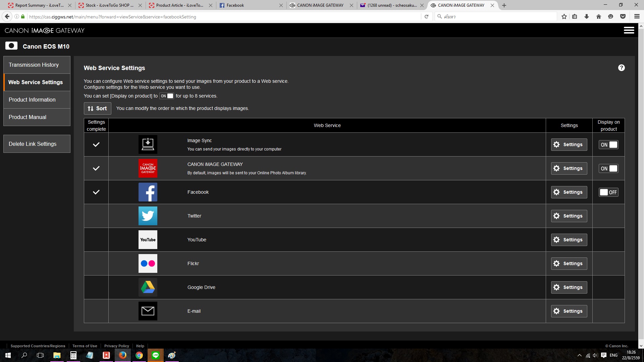Click page scrollbar down arrow
Screen dimensions: 644x362
(641, 346)
